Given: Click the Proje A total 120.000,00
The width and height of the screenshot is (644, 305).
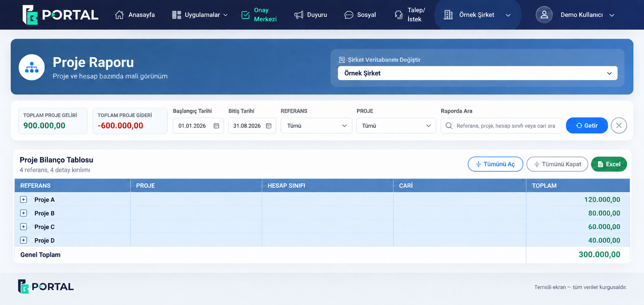Looking at the screenshot, I should pyautogui.click(x=602, y=200).
